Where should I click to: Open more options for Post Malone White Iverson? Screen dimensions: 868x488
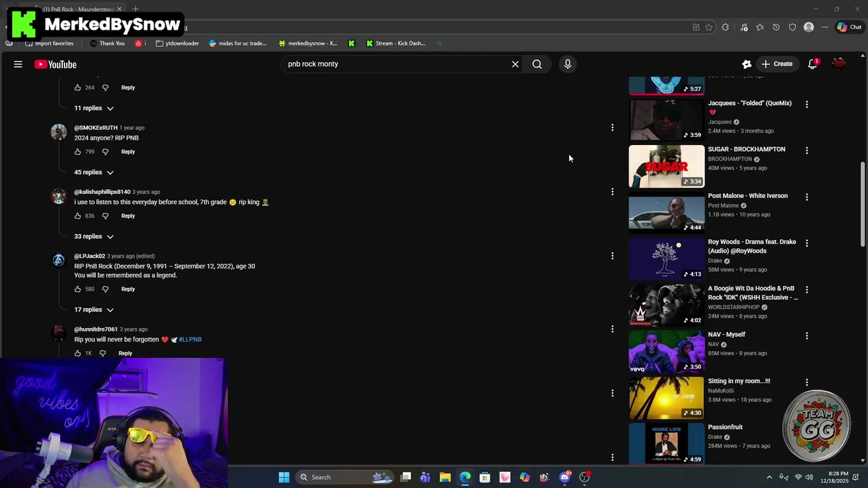point(807,197)
